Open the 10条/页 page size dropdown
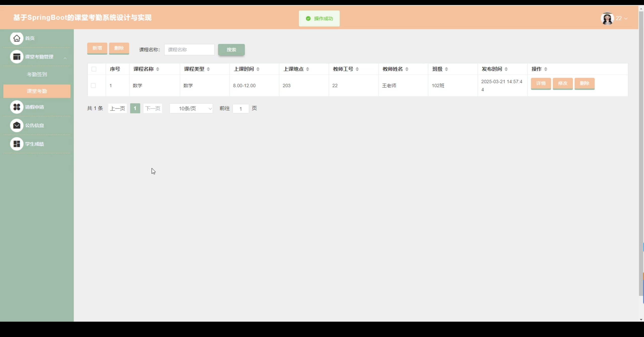The height and width of the screenshot is (337, 644). [x=191, y=108]
